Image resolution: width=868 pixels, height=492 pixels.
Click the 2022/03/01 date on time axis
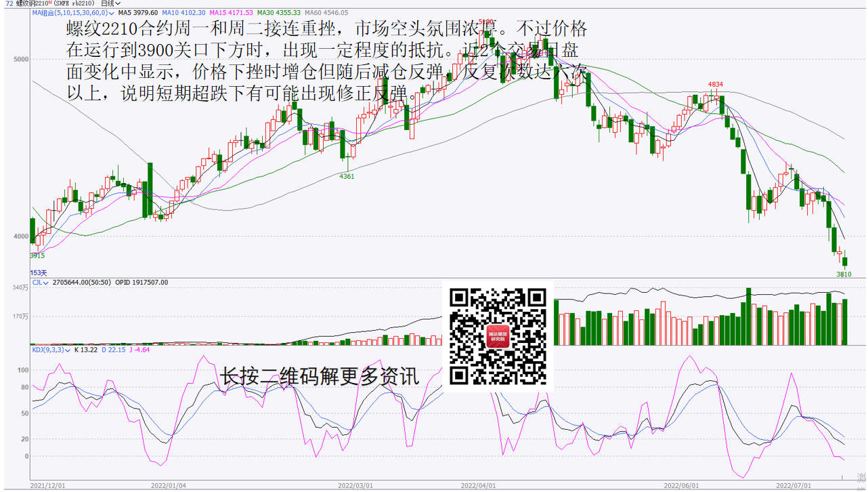[x=355, y=486]
